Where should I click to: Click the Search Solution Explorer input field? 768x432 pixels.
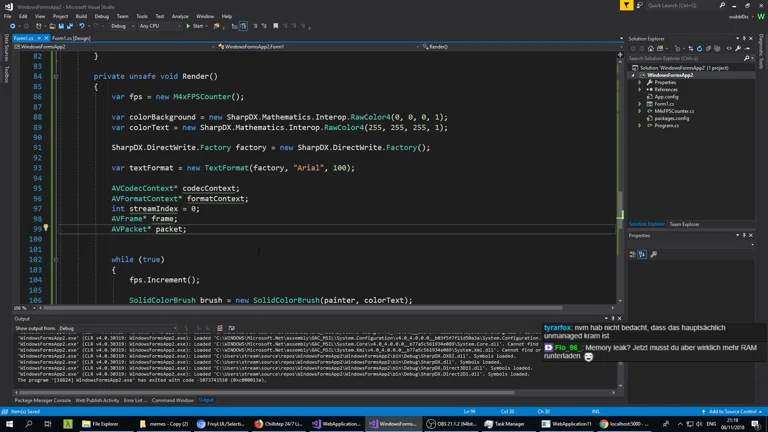click(x=685, y=58)
